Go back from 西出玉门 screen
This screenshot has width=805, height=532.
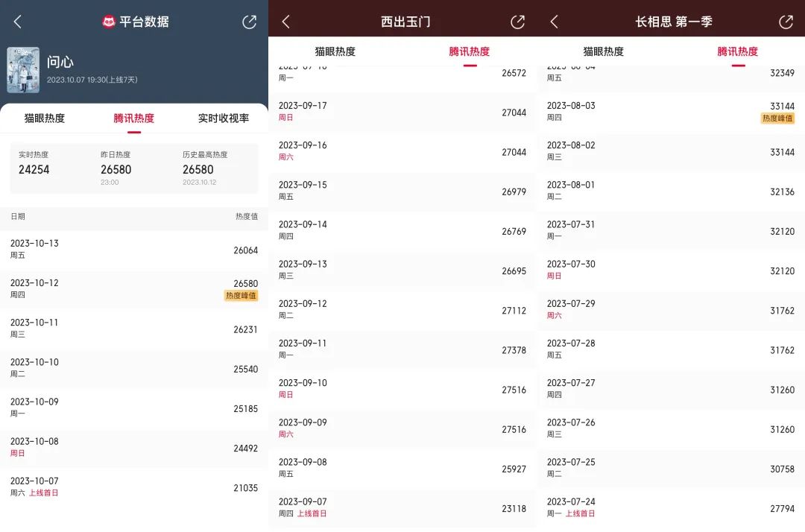coord(285,22)
